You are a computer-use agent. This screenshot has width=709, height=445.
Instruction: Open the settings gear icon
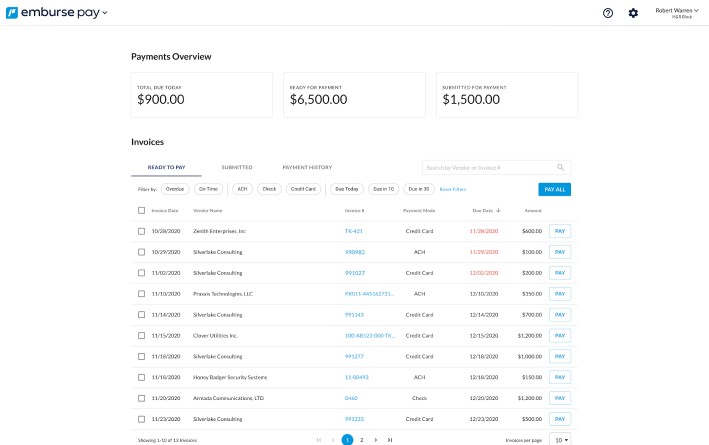pyautogui.click(x=633, y=13)
